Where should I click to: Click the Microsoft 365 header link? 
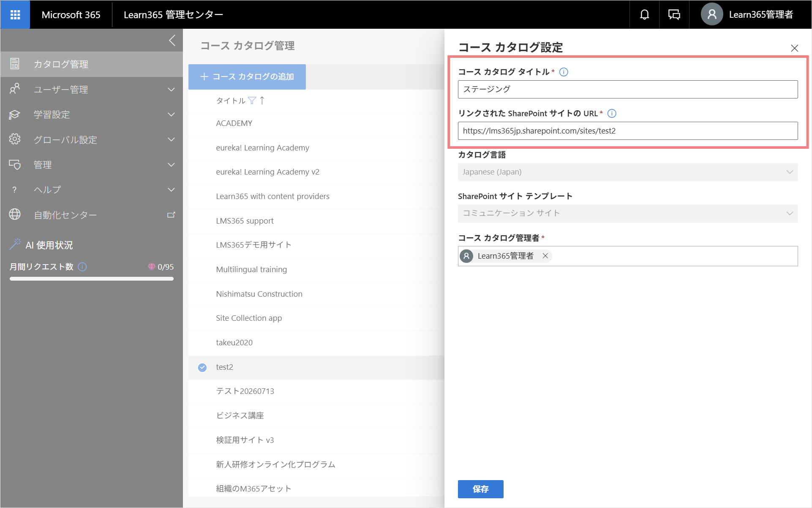click(x=71, y=15)
